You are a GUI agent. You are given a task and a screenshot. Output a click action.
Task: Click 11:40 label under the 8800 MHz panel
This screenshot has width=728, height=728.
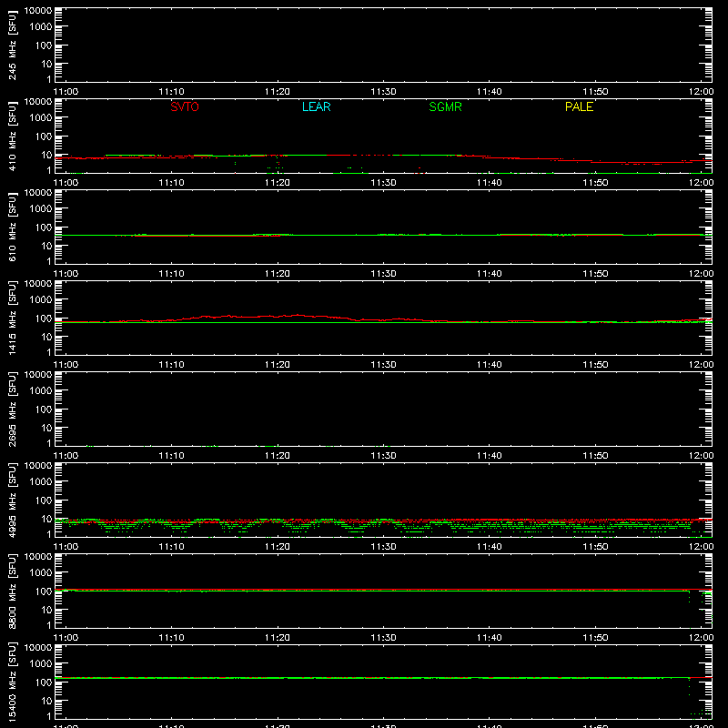tap(490, 638)
